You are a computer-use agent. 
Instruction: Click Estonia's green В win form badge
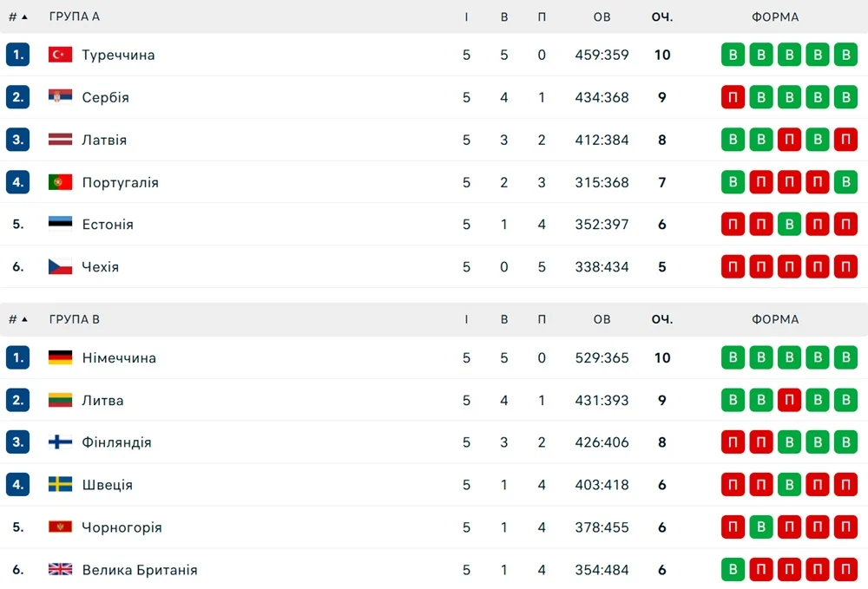[789, 224]
